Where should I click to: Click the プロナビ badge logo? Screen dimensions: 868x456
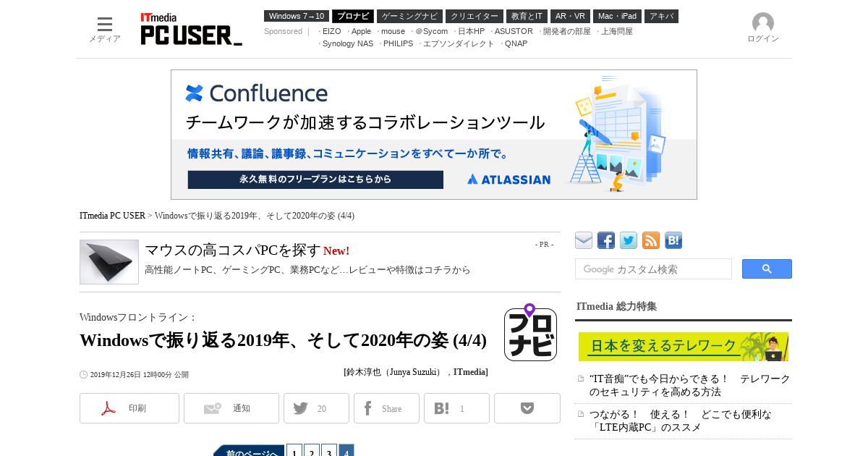(x=530, y=332)
